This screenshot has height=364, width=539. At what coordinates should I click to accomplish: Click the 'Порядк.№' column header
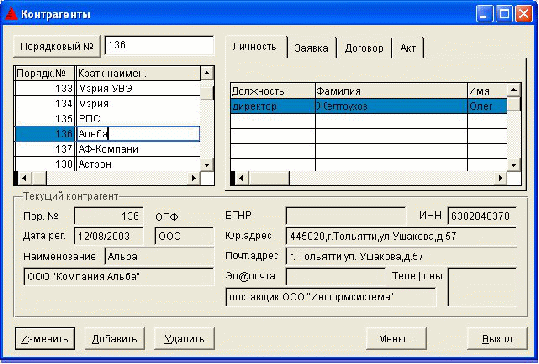coord(44,74)
